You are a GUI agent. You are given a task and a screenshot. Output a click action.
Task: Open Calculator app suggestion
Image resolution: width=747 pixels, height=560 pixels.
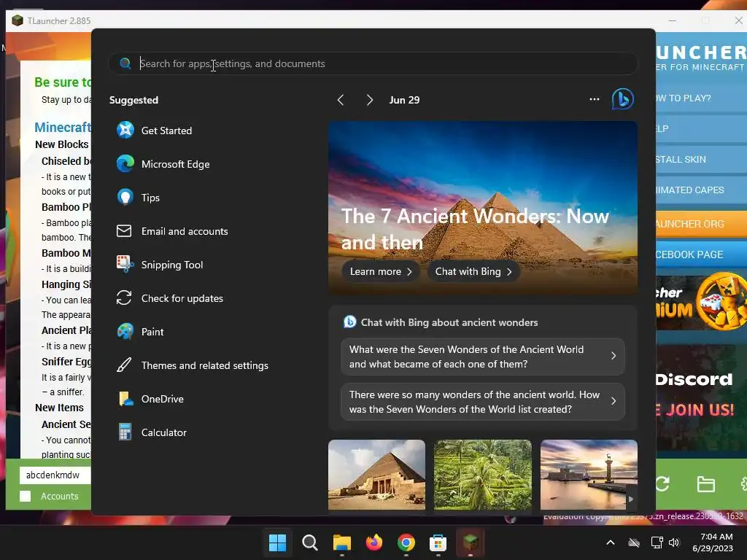152,432
